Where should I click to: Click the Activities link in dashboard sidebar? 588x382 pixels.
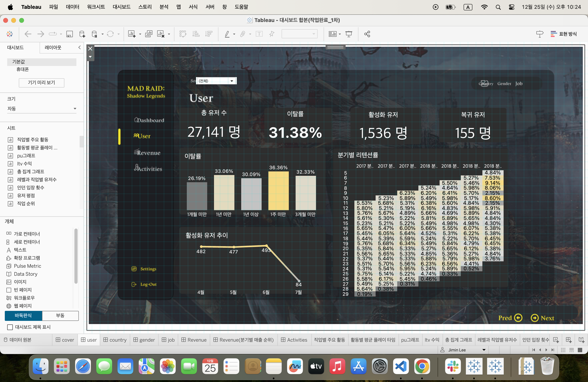click(x=148, y=168)
